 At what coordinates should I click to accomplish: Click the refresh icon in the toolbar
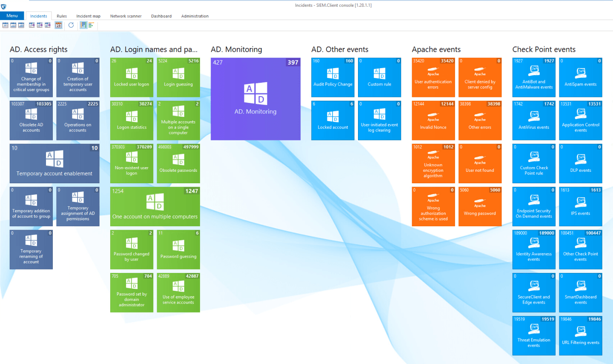click(71, 25)
